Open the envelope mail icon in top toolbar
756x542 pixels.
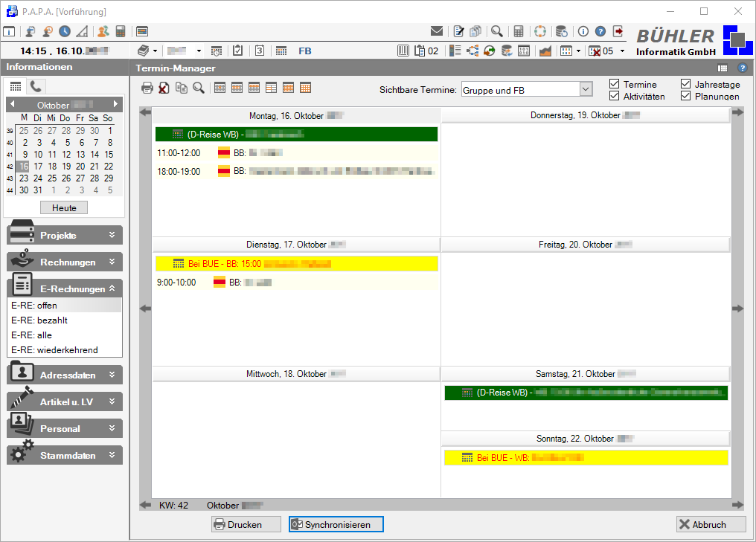pyautogui.click(x=436, y=31)
